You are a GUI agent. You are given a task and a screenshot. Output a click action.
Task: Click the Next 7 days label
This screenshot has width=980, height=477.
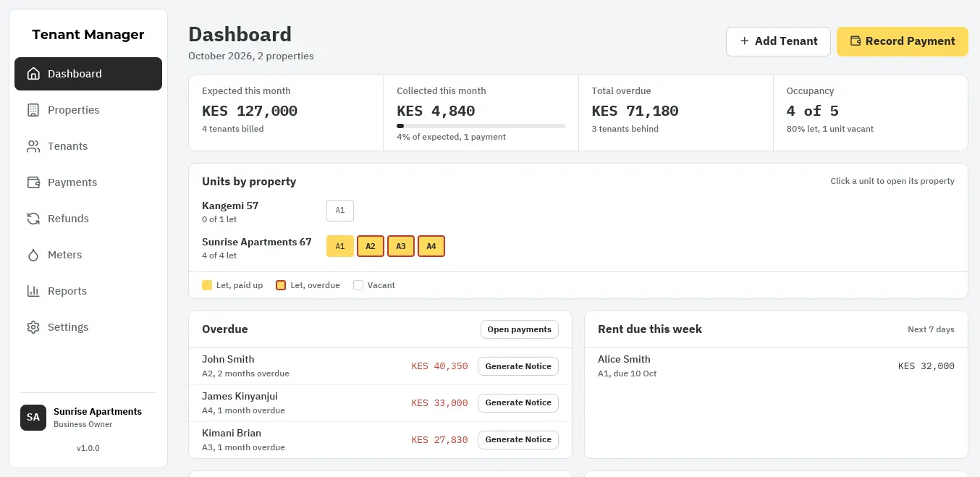931,329
